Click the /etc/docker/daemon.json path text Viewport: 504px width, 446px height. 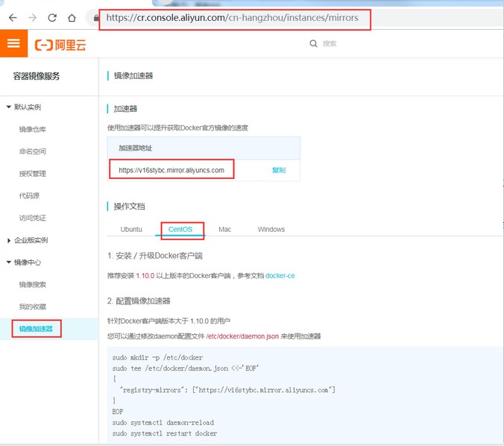coord(242,336)
